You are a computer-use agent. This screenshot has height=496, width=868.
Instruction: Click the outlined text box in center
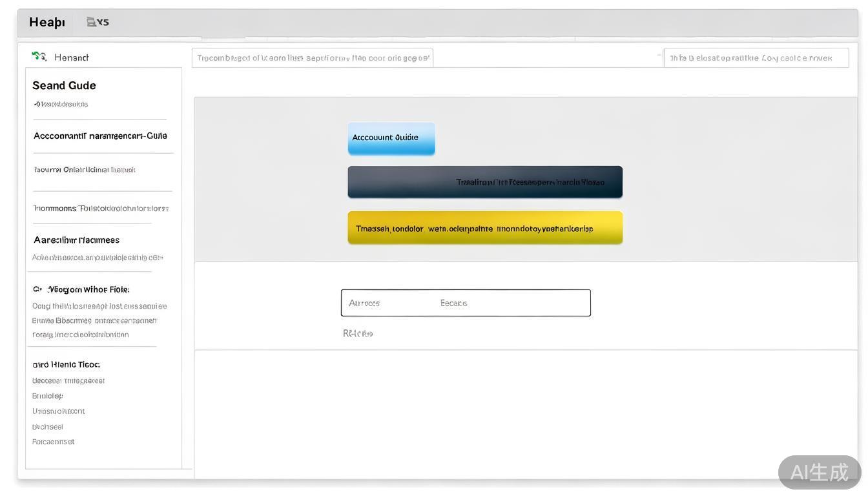[x=466, y=303]
